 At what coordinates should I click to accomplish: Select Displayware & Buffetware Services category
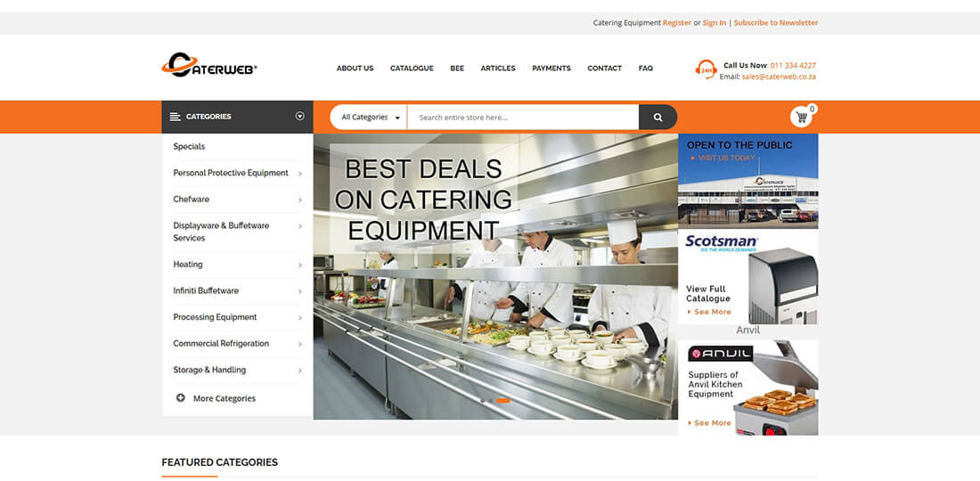point(221,232)
